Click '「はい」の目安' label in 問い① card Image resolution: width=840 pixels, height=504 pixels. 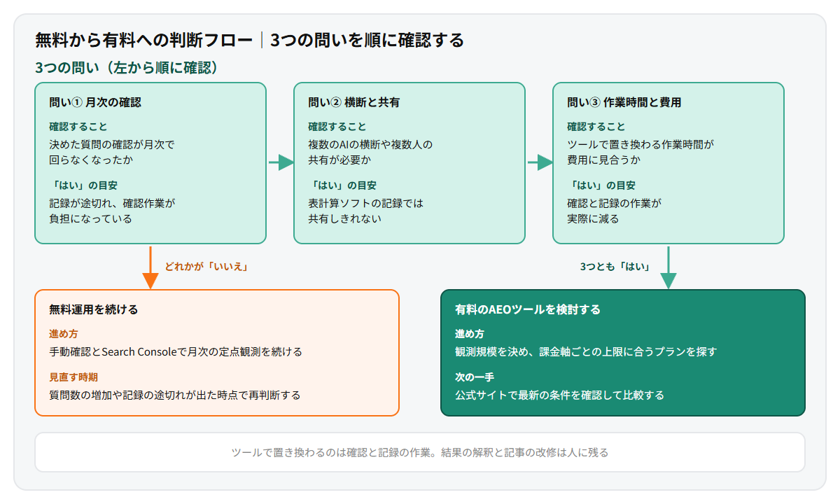click(x=83, y=185)
